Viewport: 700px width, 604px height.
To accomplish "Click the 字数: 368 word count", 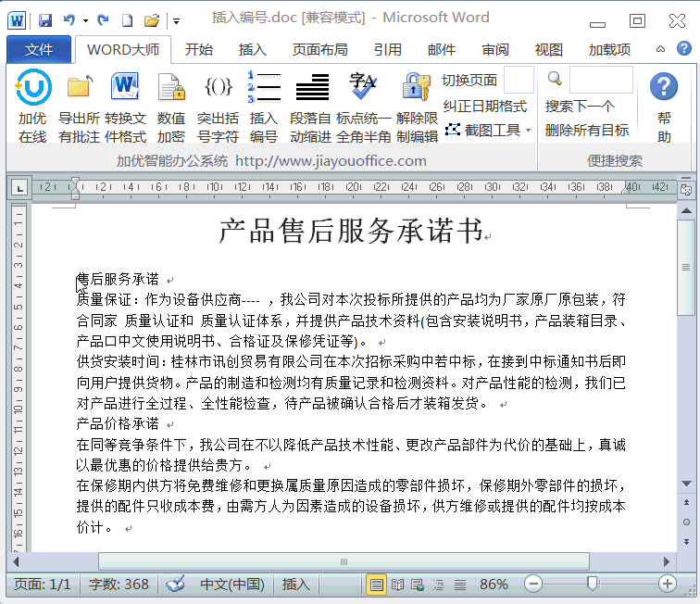I will coord(119,584).
